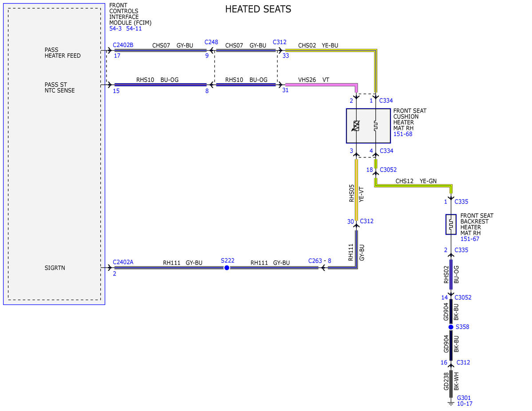Click the NTC thermistor symbol in cushion mat
532x411 pixels.
coord(356,126)
